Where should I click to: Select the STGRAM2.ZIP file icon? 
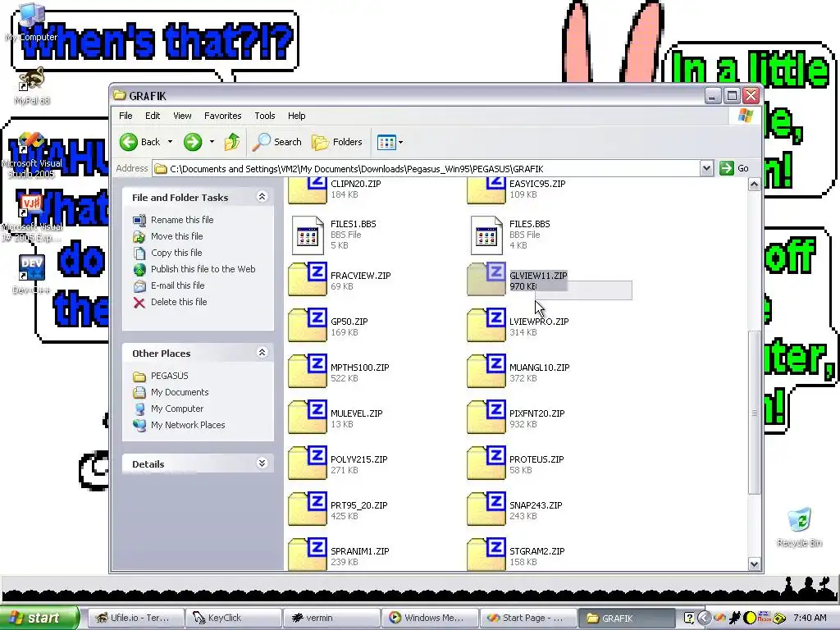click(x=486, y=555)
